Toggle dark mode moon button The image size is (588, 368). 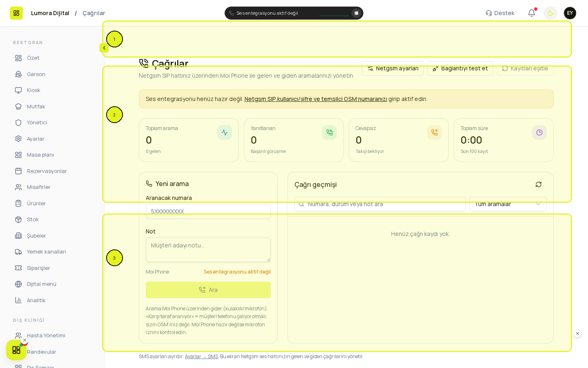(550, 13)
